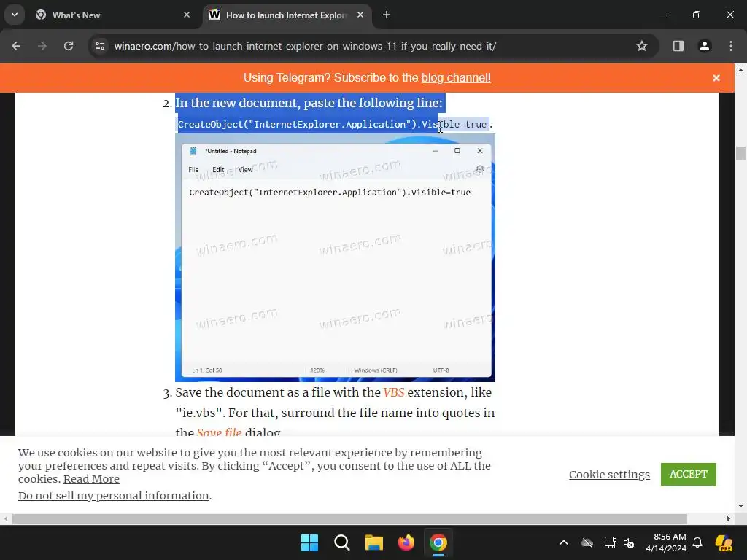
Task: Click the scroll up arrow
Action: (740, 69)
